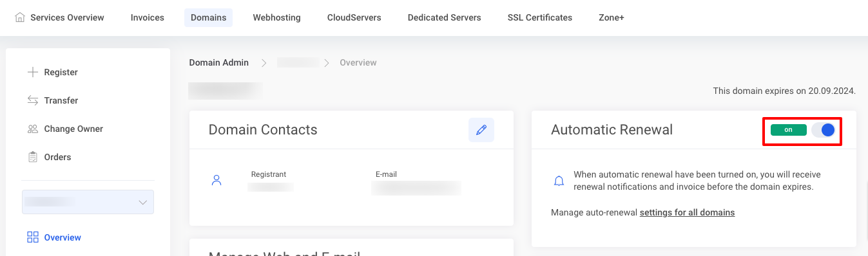Click the Register plus icon
Viewport: 868px width, 256px height.
coord(33,72)
